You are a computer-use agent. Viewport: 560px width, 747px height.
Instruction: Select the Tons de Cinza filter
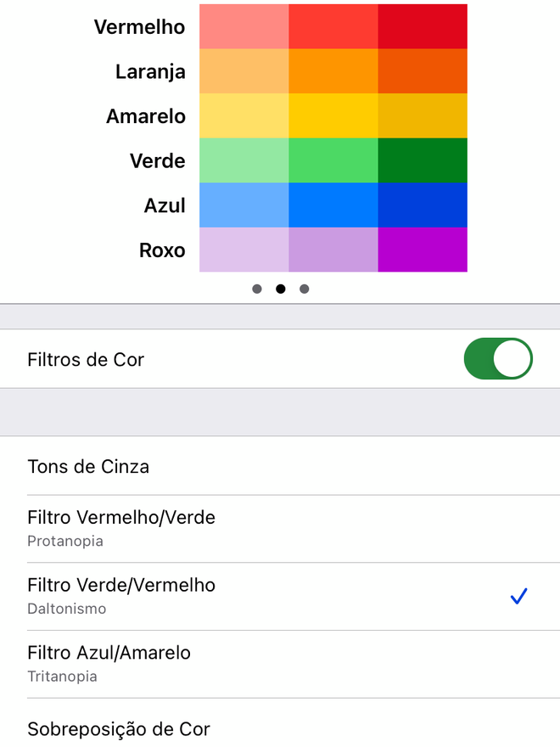(280, 466)
